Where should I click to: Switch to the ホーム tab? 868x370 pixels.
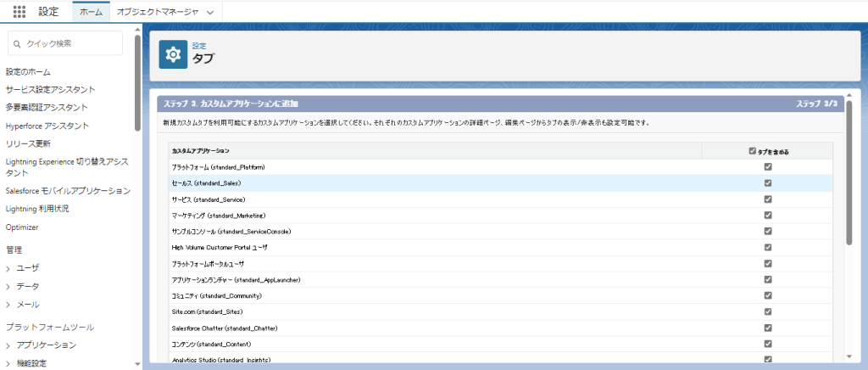pyautogui.click(x=91, y=12)
